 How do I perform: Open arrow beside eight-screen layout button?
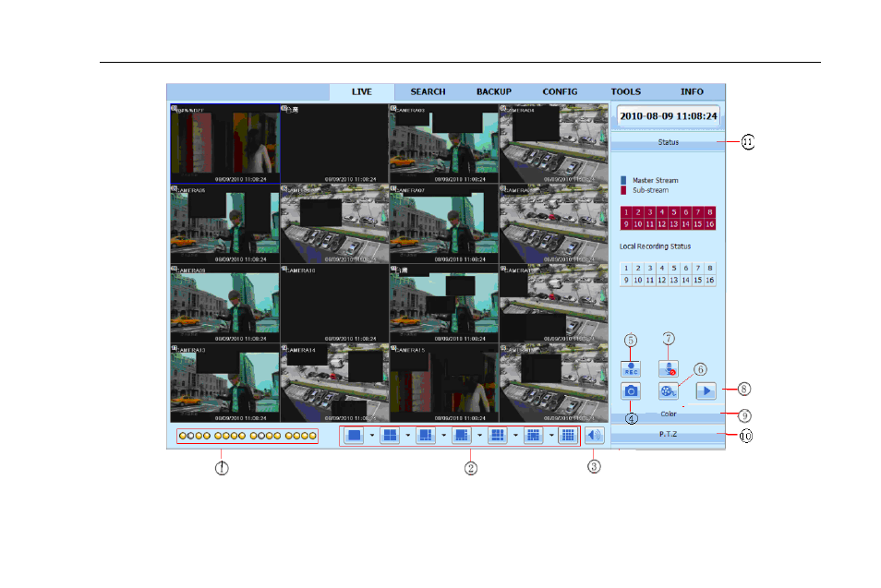(480, 436)
